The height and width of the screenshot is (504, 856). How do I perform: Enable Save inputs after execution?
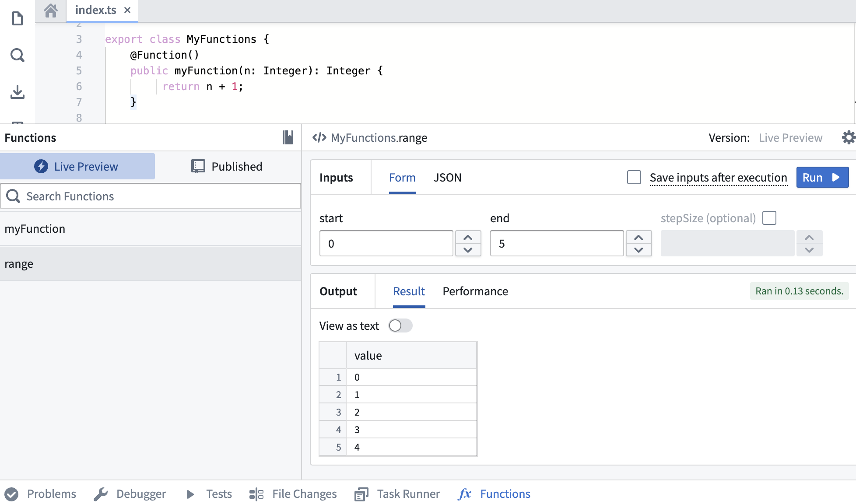634,178
